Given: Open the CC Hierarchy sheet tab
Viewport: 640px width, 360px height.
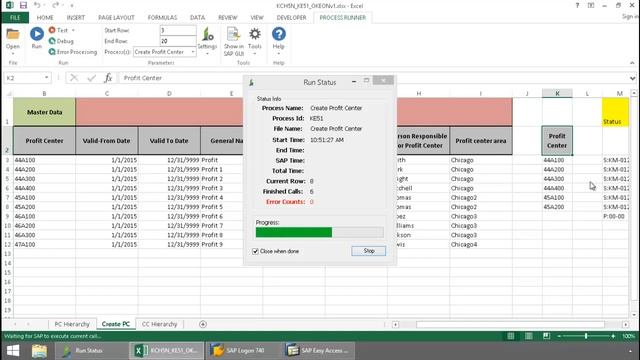Looking at the screenshot, I should [160, 324].
